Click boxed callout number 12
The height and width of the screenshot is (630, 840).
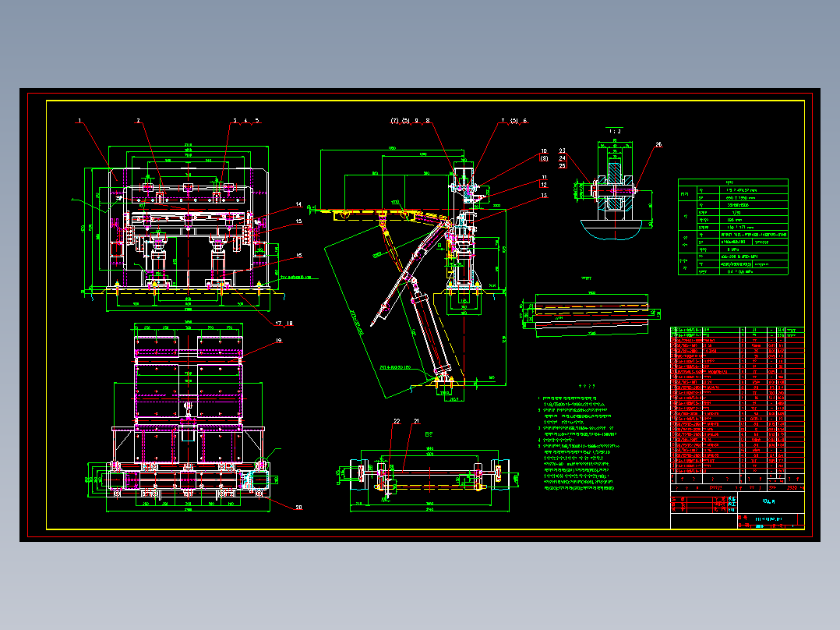pyautogui.click(x=544, y=185)
